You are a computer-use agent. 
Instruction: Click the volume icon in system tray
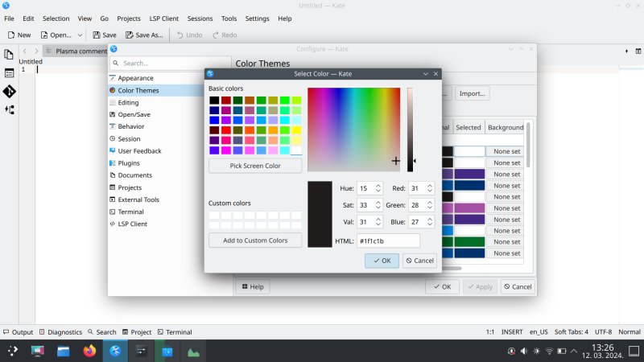pos(524,352)
